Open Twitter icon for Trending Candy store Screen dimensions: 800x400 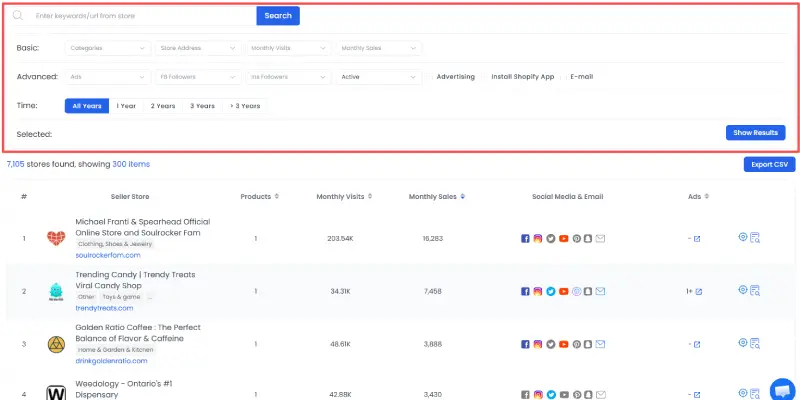click(551, 291)
